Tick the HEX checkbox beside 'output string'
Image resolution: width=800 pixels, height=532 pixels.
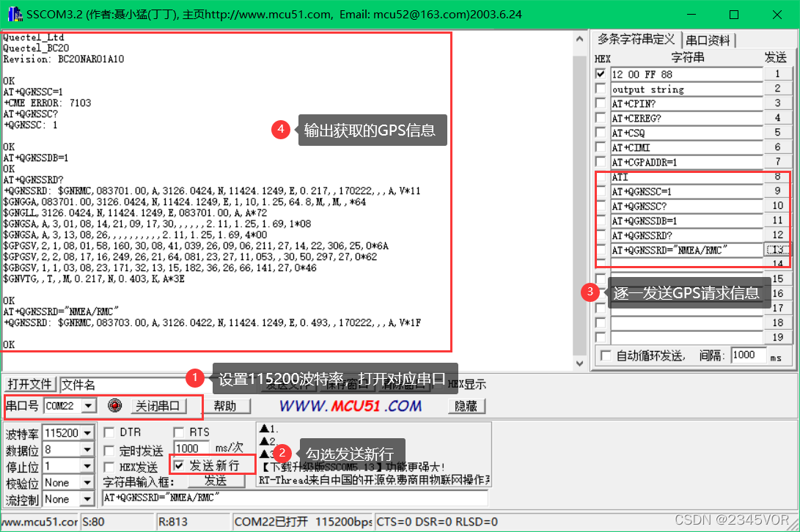point(601,89)
